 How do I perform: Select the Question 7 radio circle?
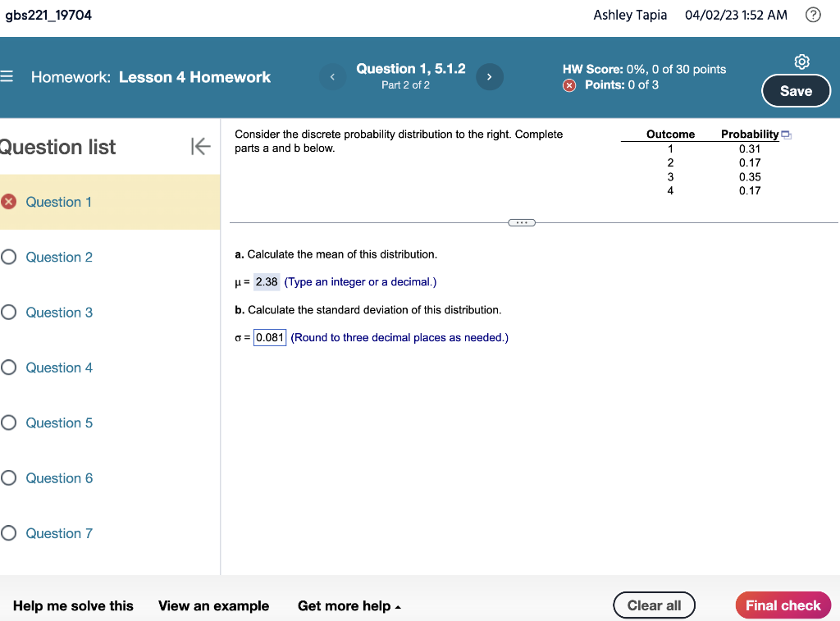(7, 533)
